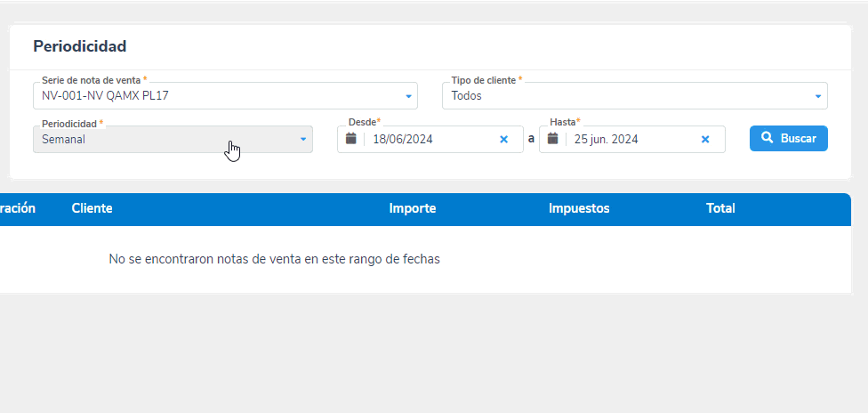Expand the NV-001-NV QAMX PL17 series dropdown
Viewport: 868px width, 413px height.
(222, 96)
